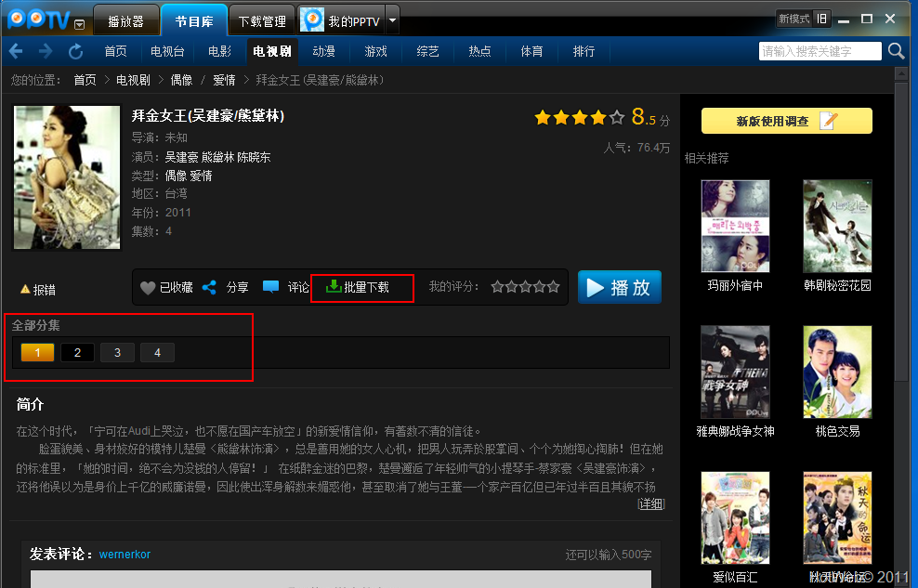Toggle the 新模式 / 旧 mode switch
The width and height of the screenshot is (918, 588).
(x=803, y=19)
